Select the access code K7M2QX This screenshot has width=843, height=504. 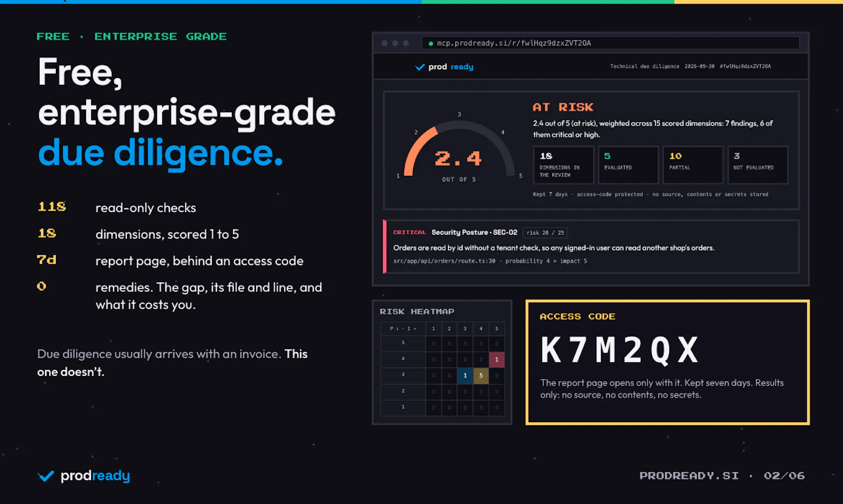(620, 350)
